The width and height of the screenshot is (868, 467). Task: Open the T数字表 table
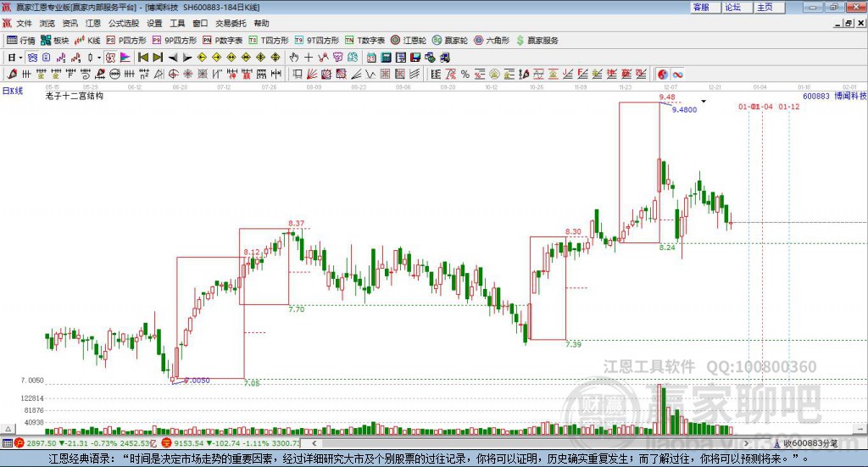[364, 41]
